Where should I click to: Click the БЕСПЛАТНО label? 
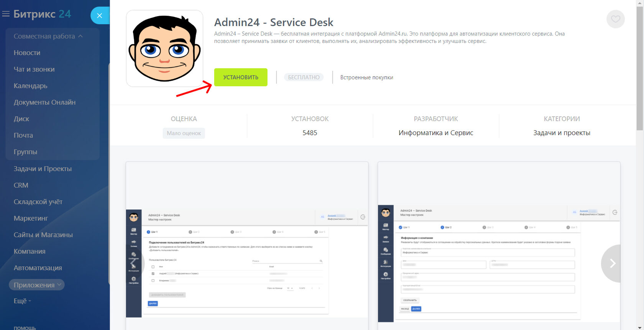pyautogui.click(x=304, y=77)
